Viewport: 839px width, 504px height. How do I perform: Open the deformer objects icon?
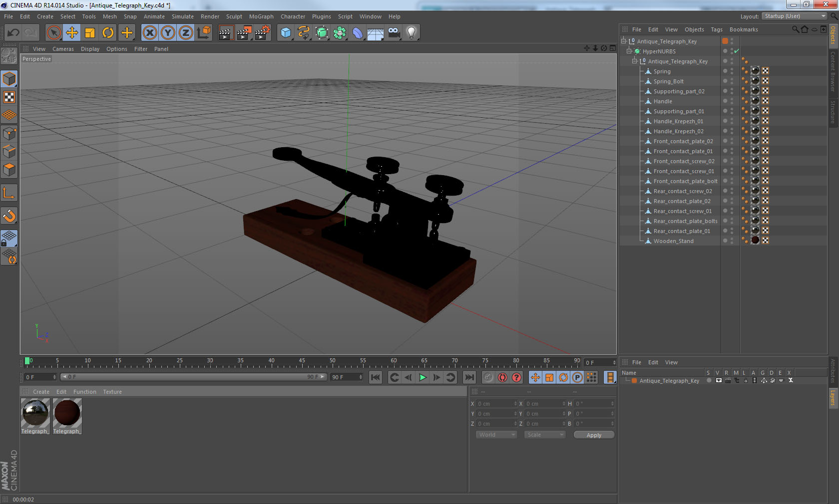(358, 33)
